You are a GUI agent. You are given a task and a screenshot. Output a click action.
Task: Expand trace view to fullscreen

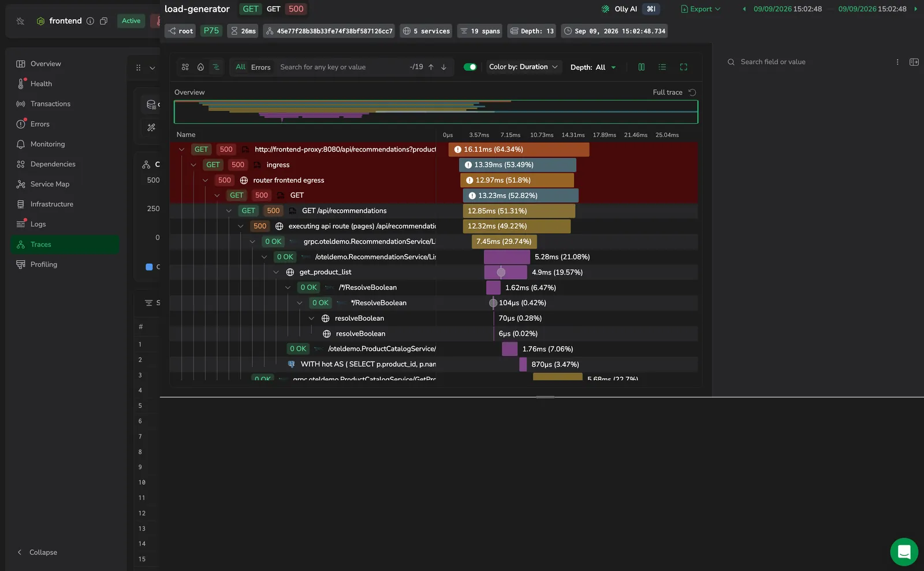tap(684, 67)
